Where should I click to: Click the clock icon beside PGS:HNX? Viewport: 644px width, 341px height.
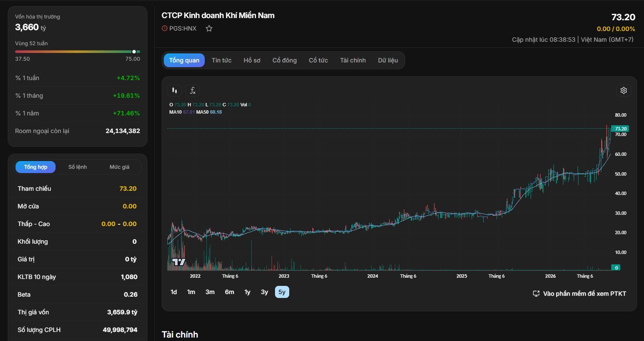pos(164,28)
